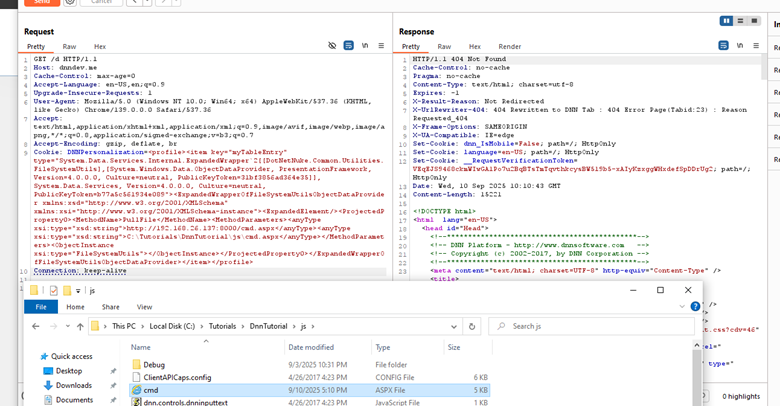The width and height of the screenshot is (780, 406).
Task: Refresh the js folder view
Action: coord(472,326)
